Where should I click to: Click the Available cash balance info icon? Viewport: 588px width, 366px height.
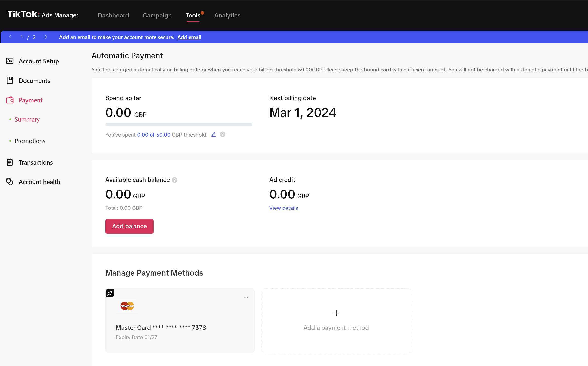175,180
